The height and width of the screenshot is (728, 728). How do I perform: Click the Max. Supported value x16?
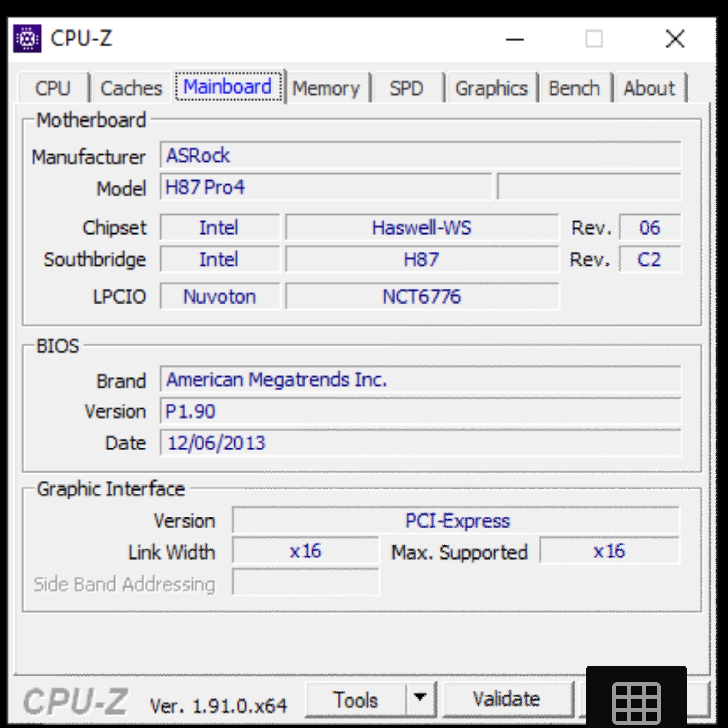610,551
